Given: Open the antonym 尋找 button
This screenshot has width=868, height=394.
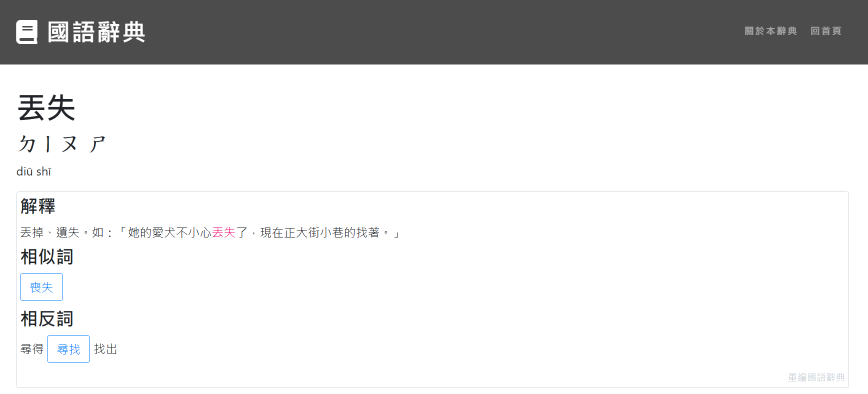Looking at the screenshot, I should 68,349.
